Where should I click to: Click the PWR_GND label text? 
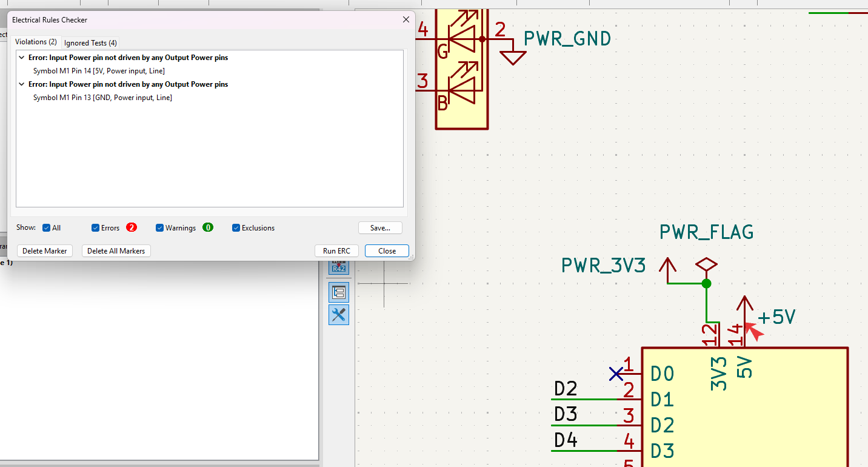[567, 39]
